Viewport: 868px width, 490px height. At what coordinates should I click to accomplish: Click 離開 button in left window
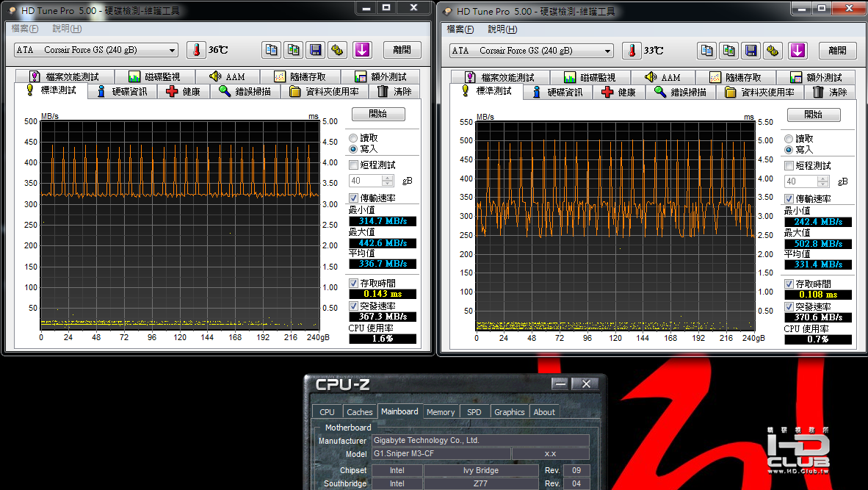pyautogui.click(x=402, y=50)
